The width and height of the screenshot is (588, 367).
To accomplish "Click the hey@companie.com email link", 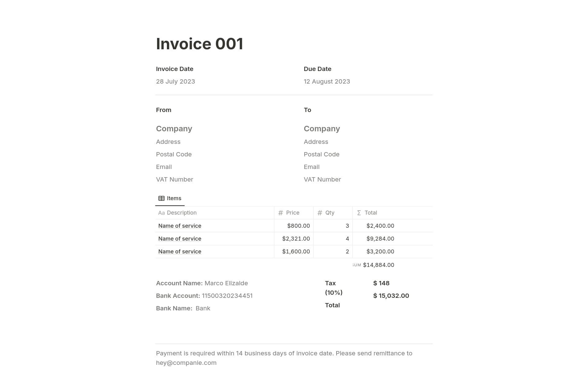I will click(x=186, y=363).
